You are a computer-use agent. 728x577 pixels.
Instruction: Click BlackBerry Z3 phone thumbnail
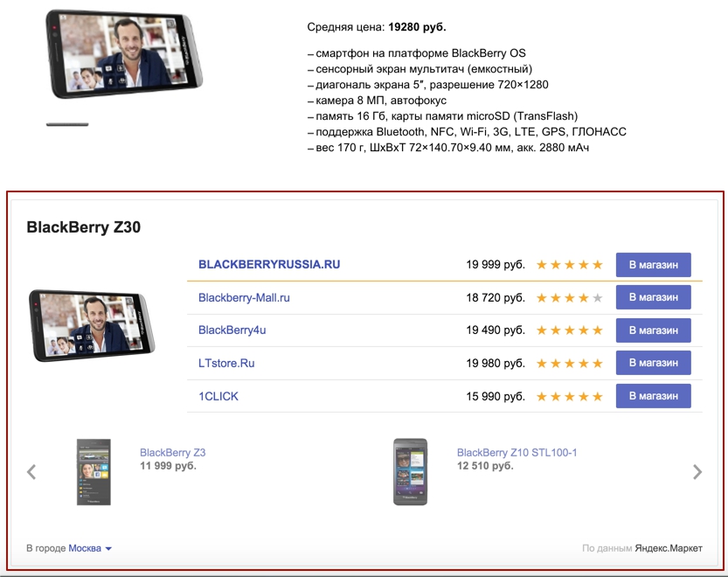[x=94, y=472]
